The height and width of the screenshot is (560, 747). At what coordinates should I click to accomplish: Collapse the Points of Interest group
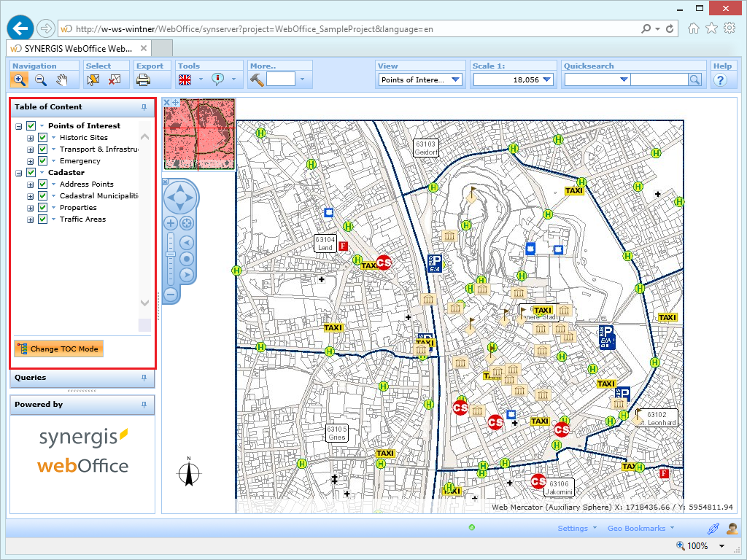pyautogui.click(x=19, y=126)
